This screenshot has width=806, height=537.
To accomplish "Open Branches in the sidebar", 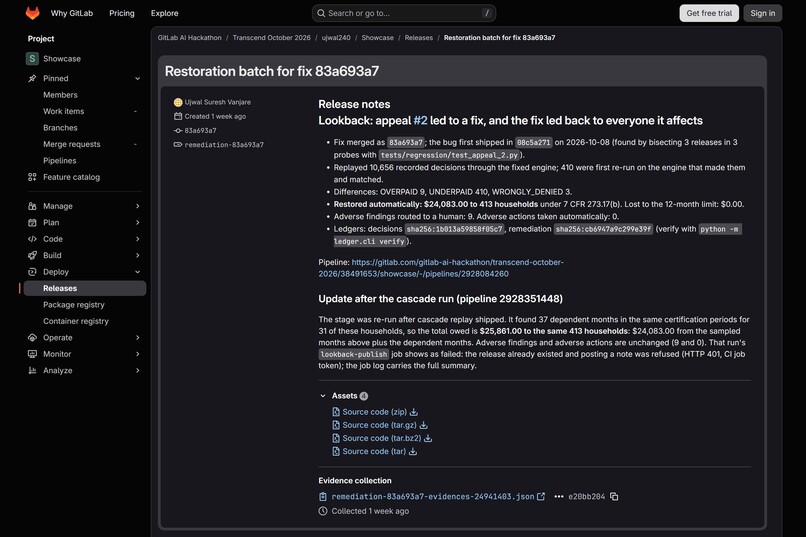I will [x=60, y=128].
